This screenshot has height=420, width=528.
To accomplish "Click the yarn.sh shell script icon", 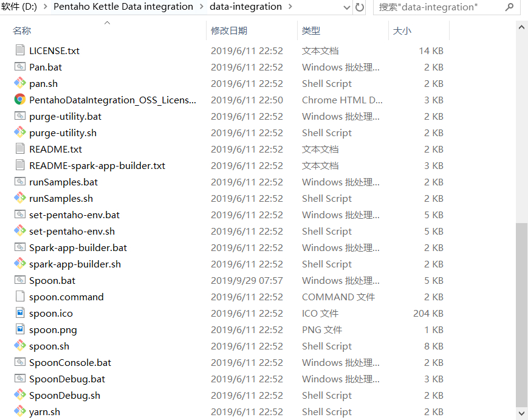I will [19, 412].
